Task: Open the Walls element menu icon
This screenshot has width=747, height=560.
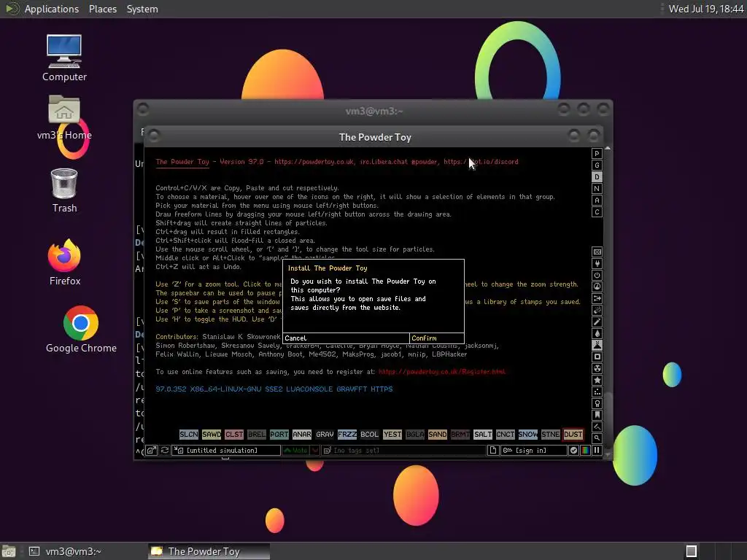Action: pyautogui.click(x=597, y=252)
